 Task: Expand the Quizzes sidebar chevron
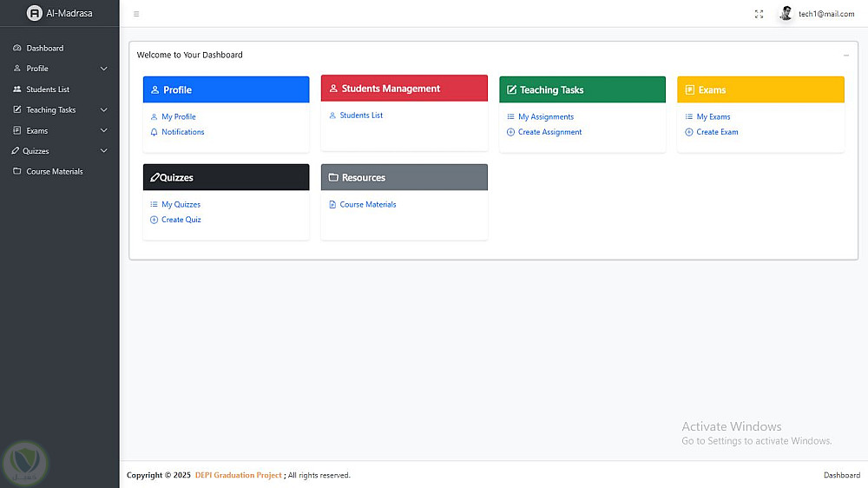point(104,151)
